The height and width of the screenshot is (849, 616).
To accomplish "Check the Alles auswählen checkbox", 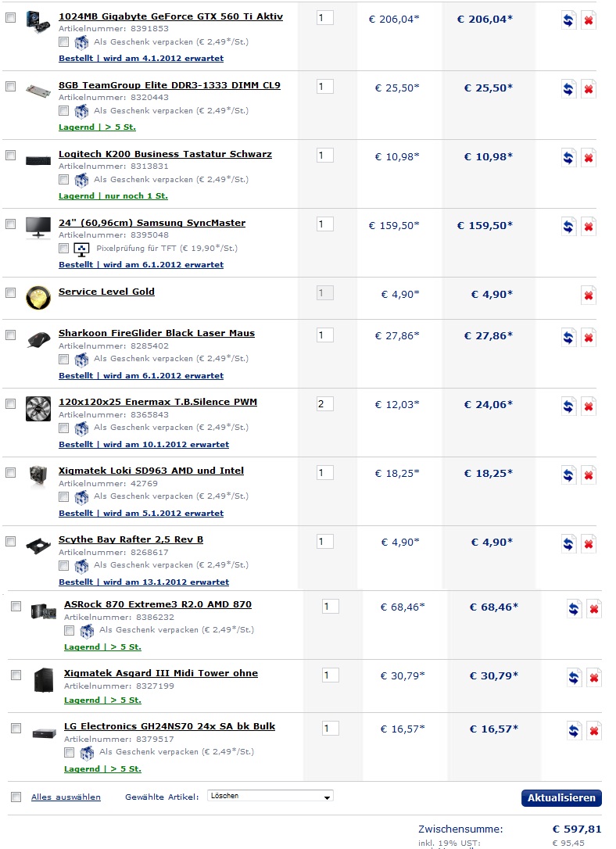I will coord(16,797).
